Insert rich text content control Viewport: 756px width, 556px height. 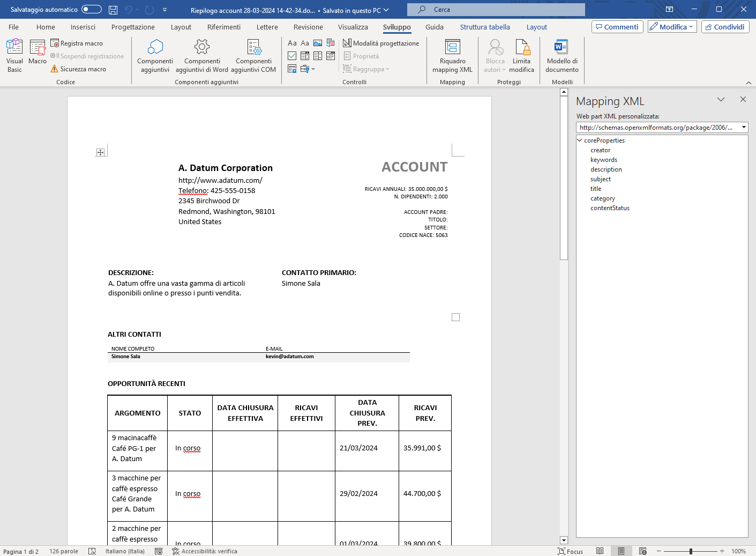click(292, 43)
